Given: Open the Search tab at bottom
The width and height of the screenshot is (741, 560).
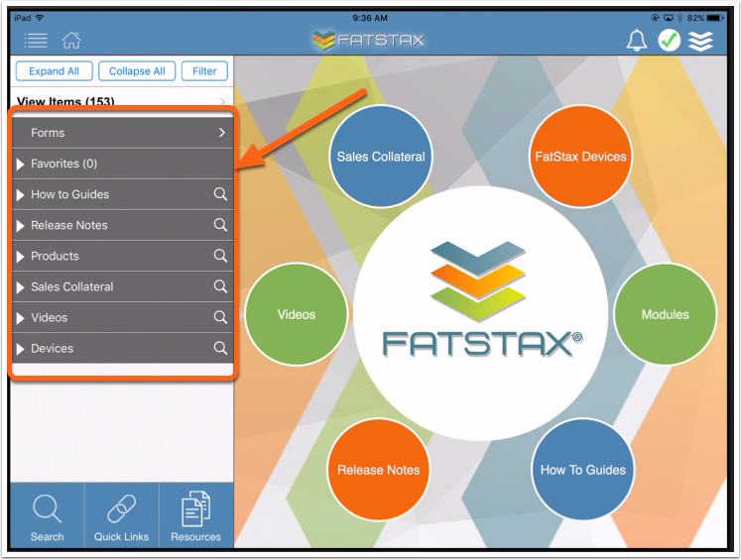Looking at the screenshot, I should (48, 515).
